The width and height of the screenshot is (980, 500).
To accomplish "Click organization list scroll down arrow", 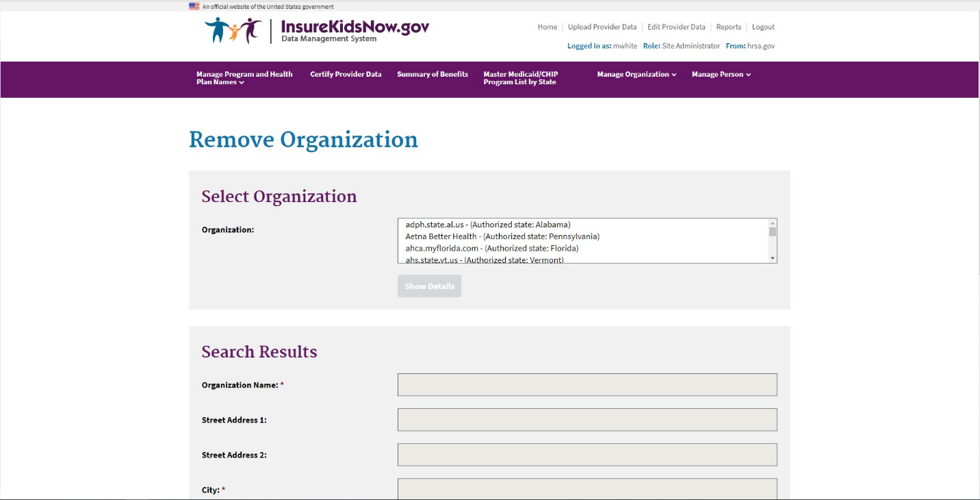I will click(x=773, y=258).
